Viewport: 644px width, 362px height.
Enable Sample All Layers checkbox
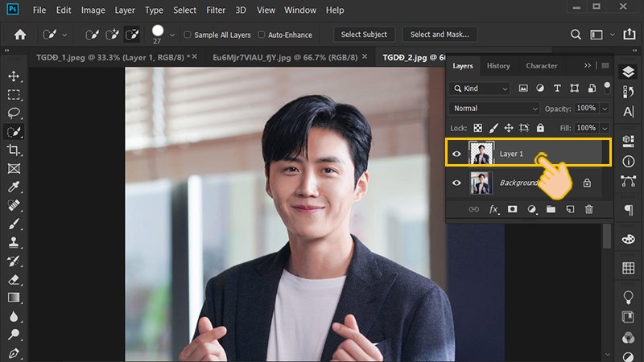pos(188,35)
